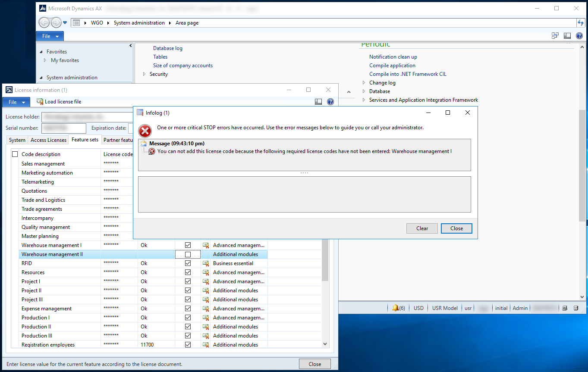Toggle the checkbox in the Production I row
The width and height of the screenshot is (588, 372).
click(x=188, y=318)
